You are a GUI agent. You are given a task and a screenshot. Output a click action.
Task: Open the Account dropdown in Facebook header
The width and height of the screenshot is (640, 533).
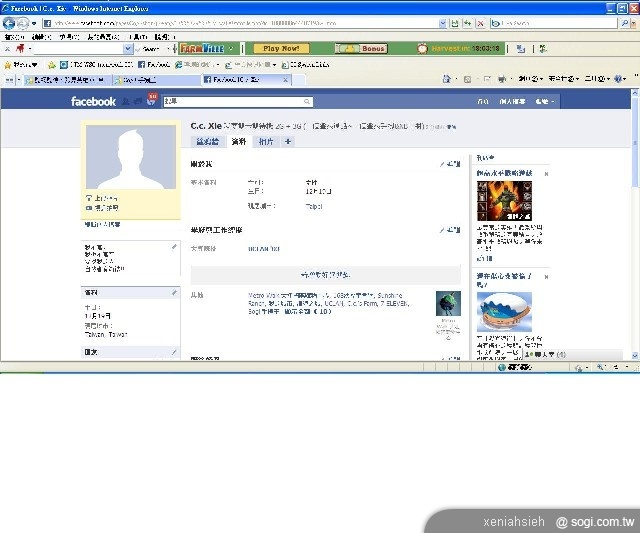pyautogui.click(x=545, y=101)
